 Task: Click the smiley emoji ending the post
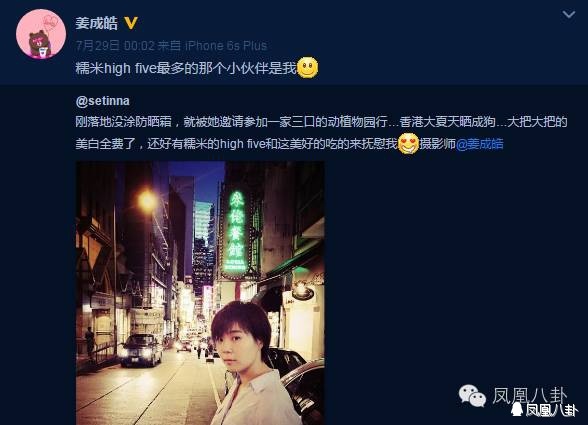308,68
